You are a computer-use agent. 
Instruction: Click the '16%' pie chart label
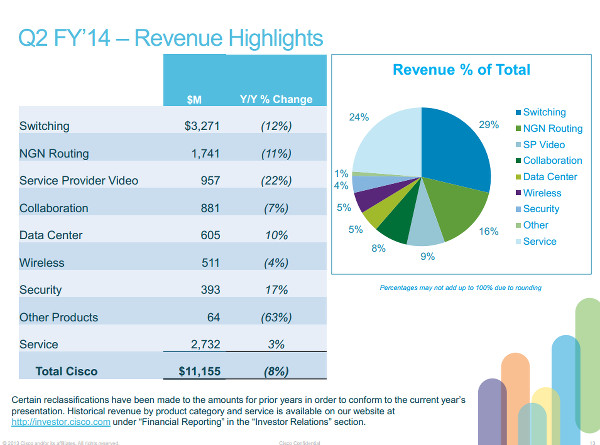489,231
